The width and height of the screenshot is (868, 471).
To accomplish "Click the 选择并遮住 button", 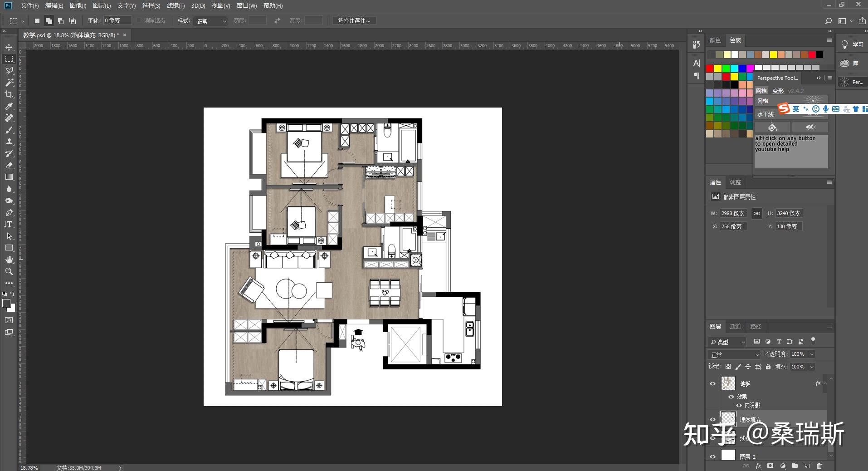I will (354, 21).
